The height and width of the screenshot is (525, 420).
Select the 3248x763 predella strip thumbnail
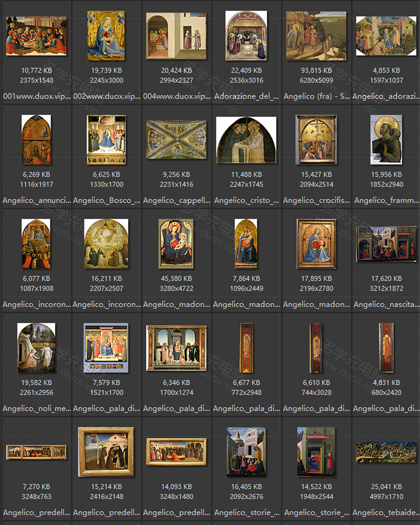coord(36,451)
